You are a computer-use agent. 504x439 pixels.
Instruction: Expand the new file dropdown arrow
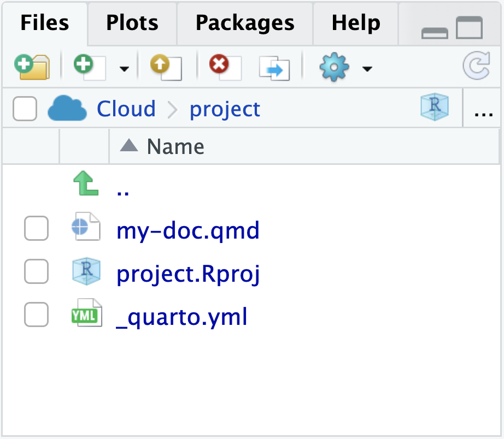[124, 69]
